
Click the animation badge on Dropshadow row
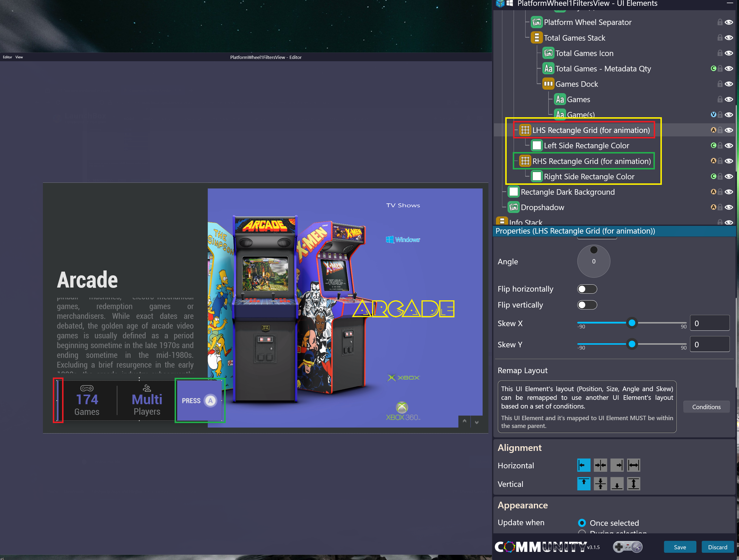tap(713, 207)
